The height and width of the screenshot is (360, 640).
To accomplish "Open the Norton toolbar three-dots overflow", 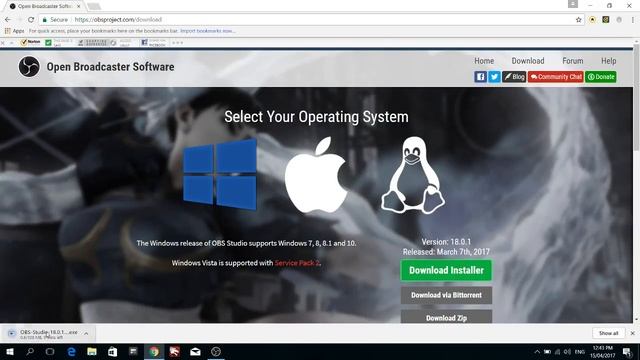I will click(178, 42).
